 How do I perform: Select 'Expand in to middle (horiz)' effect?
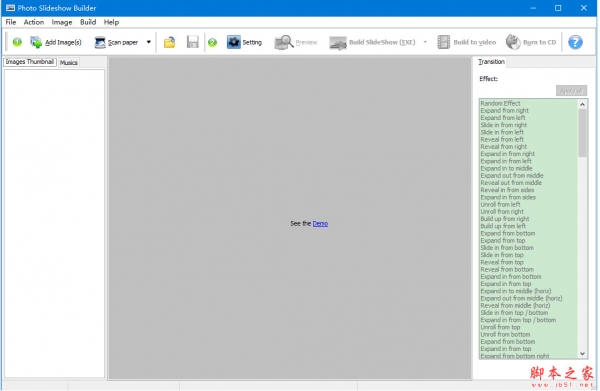pos(516,291)
